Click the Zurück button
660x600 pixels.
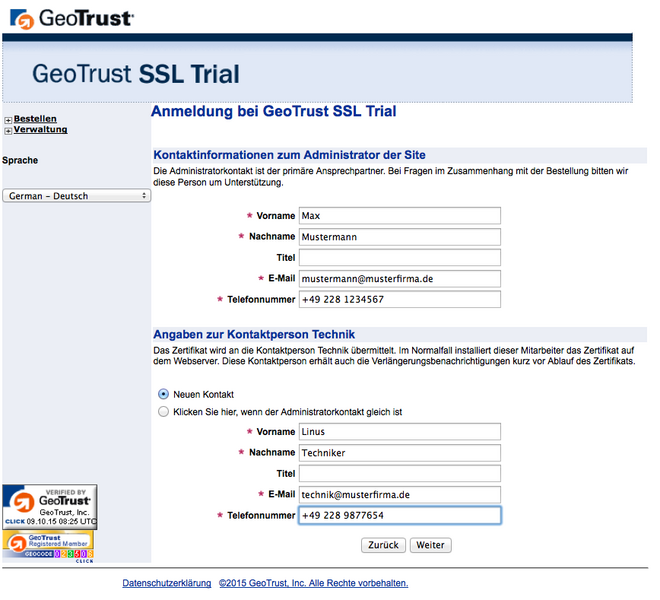pos(382,545)
